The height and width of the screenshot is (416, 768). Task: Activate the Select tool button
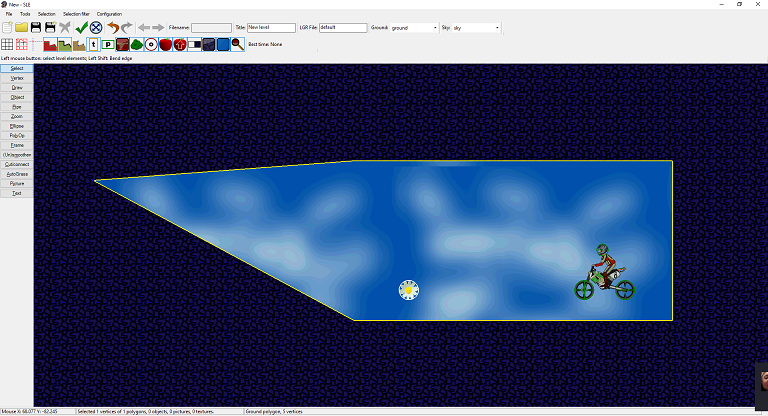[x=17, y=69]
